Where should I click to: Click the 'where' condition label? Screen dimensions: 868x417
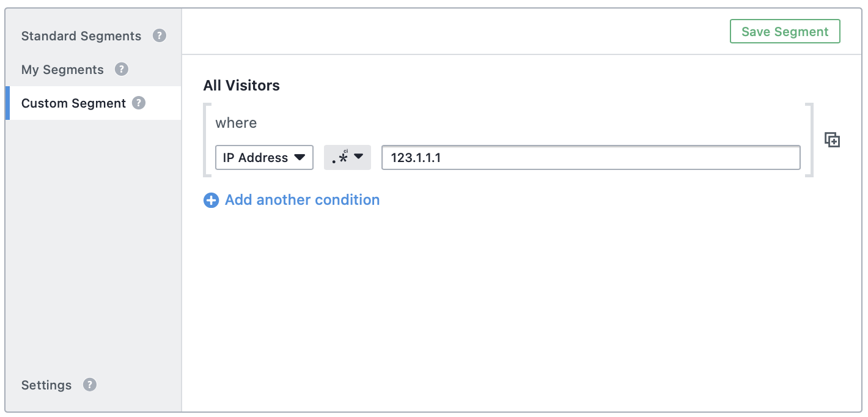236,123
